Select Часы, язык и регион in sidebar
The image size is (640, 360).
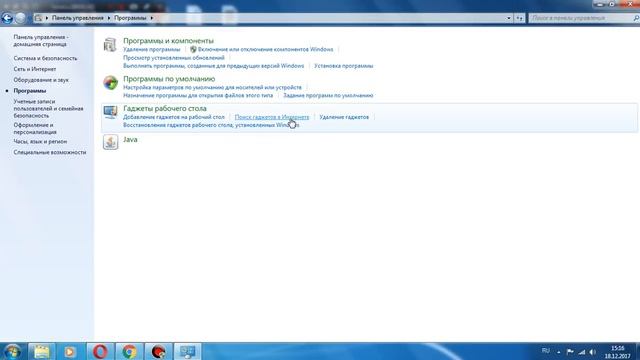point(40,141)
